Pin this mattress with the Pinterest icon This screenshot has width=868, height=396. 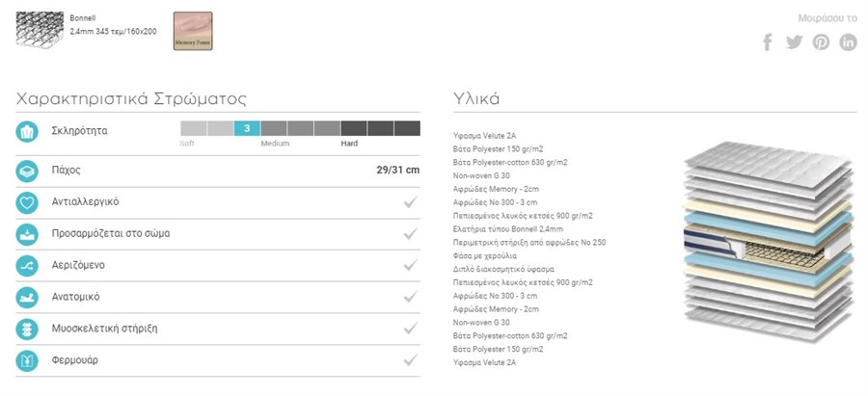tap(821, 42)
